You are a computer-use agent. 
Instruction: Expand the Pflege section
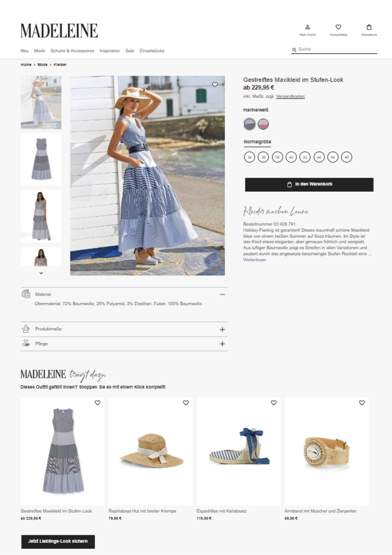click(x=222, y=344)
